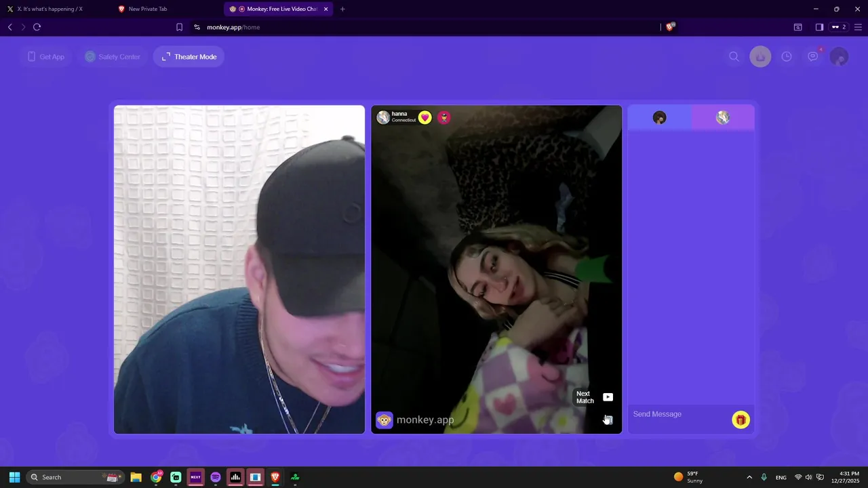Viewport: 868px width, 488px height.
Task: Open the NEXT app in taskbar
Action: (195, 477)
